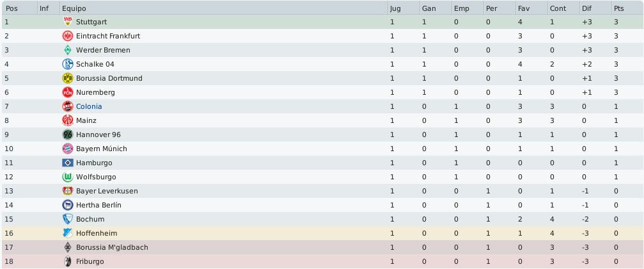Click the Bayer Leverkusen crest
644x269 pixels.
(x=67, y=191)
